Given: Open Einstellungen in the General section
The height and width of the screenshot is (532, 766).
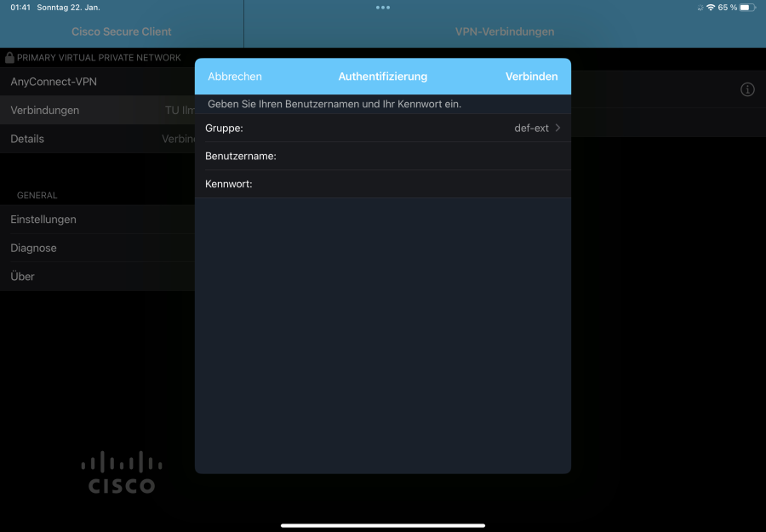Looking at the screenshot, I should coord(98,220).
